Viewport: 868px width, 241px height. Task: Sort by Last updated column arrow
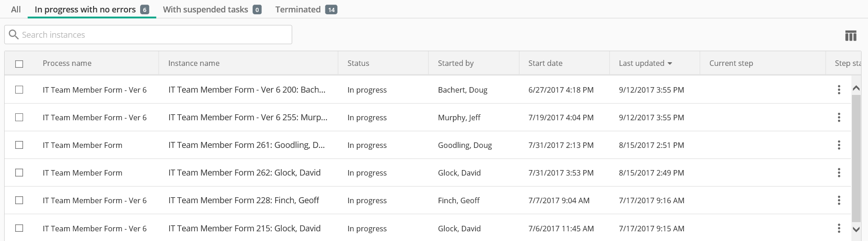point(670,64)
